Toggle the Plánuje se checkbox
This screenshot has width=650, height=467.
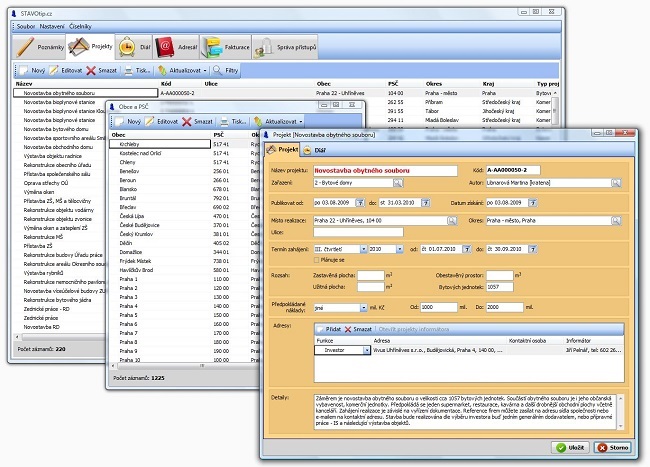point(318,258)
